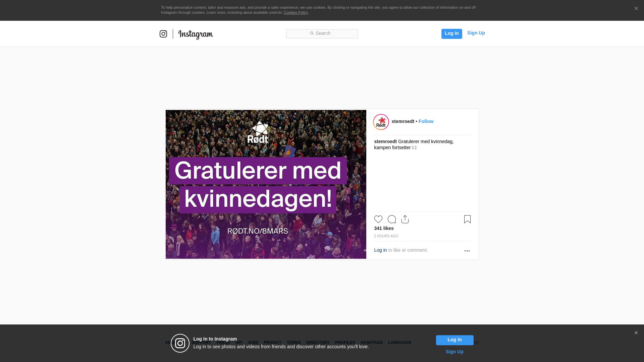Follow the stemroedt account
644x362 pixels.
pyautogui.click(x=426, y=121)
